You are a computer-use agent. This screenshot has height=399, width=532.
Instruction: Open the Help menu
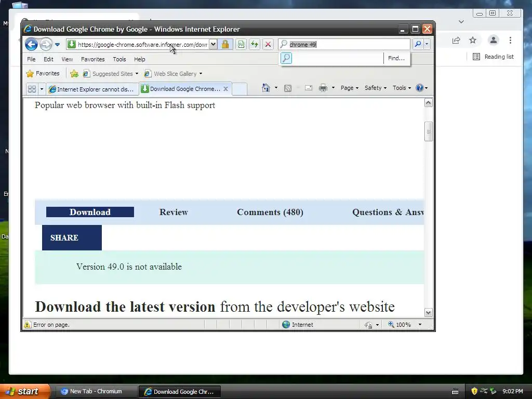tap(139, 59)
